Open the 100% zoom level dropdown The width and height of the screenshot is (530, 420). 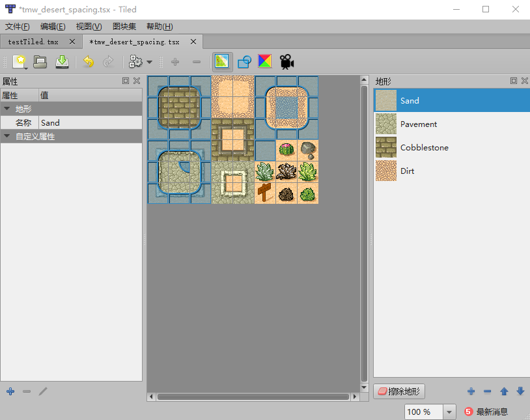pos(449,412)
